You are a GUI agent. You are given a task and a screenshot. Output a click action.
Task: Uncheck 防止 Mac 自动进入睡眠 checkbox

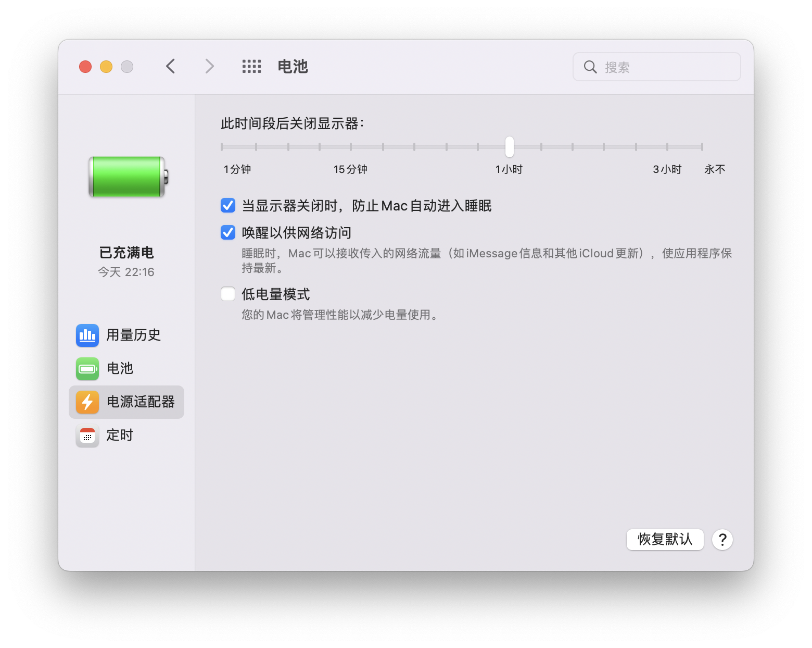(228, 206)
